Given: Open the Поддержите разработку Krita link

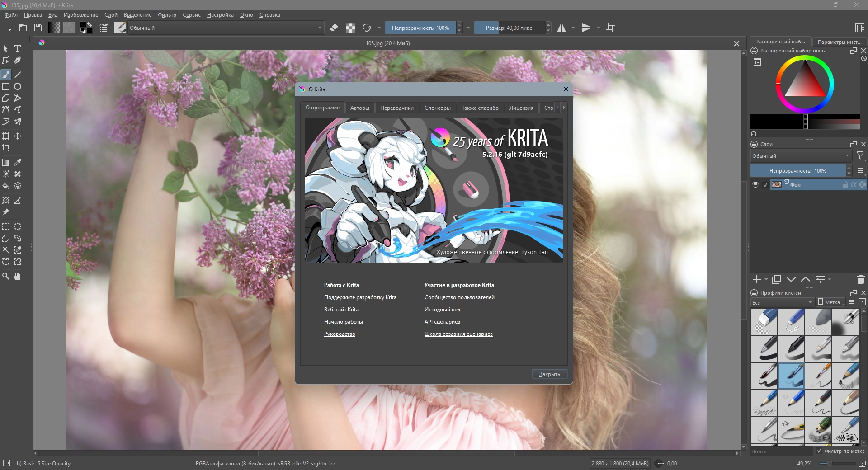Looking at the screenshot, I should 360,297.
